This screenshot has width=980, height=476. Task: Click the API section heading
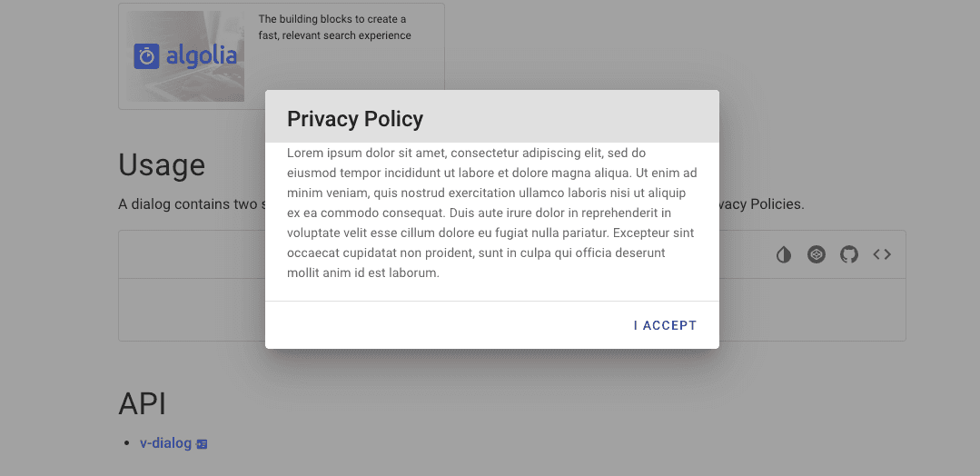click(x=143, y=403)
